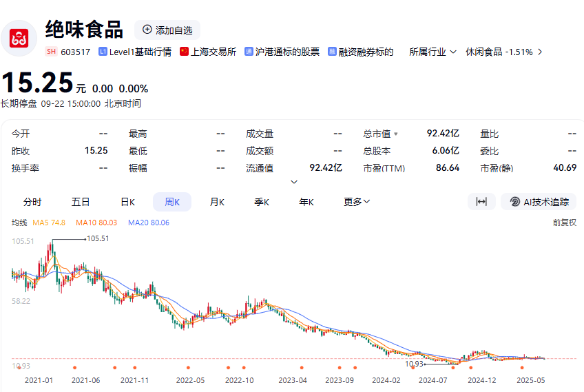Click the 2024-12 date axis label
This screenshot has width=584, height=392.
(x=481, y=380)
